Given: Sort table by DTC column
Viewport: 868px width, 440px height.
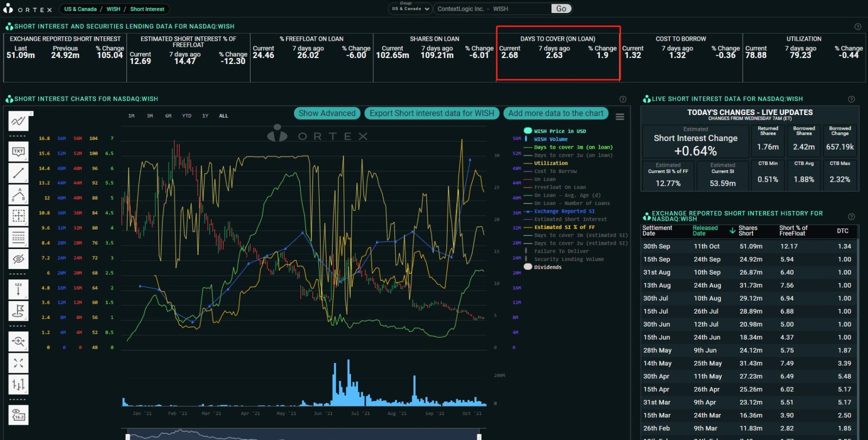Looking at the screenshot, I should coord(843,231).
